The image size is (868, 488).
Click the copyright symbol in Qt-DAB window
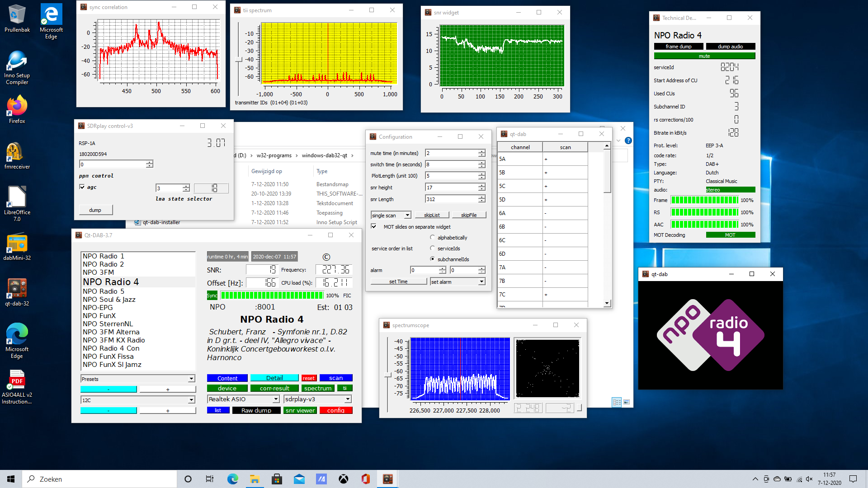pyautogui.click(x=326, y=257)
